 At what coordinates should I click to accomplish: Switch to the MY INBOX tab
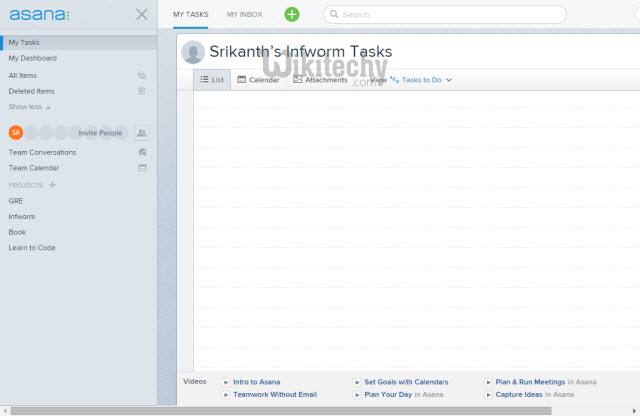point(244,14)
